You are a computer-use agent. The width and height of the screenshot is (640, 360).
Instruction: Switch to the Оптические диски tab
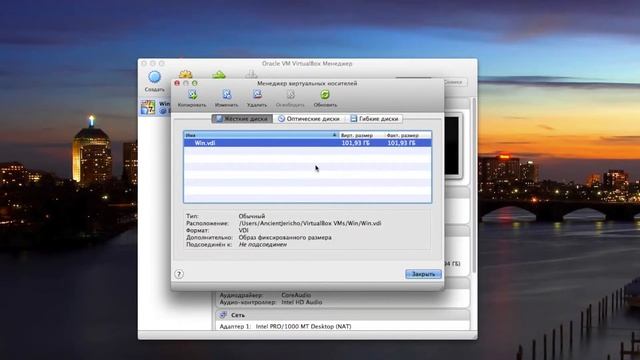pyautogui.click(x=309, y=119)
